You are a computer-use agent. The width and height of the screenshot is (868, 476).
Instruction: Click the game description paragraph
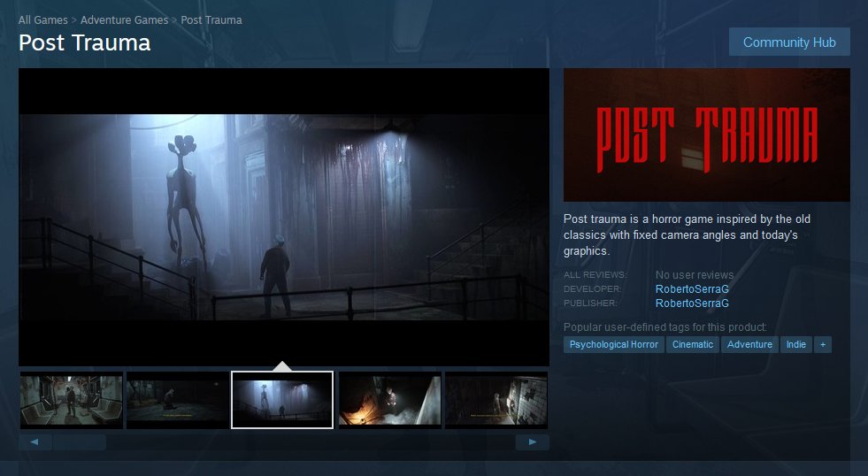click(x=687, y=234)
